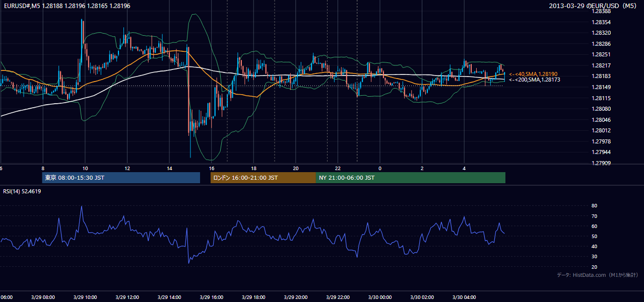Click the 3/29 14:00 time axis label
This screenshot has width=644, height=302.
coord(169,297)
